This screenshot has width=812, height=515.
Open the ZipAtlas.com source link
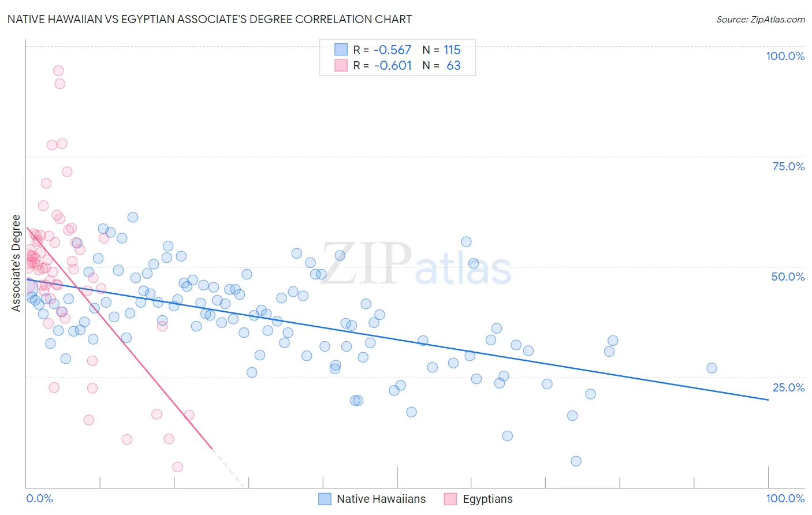tap(761, 19)
